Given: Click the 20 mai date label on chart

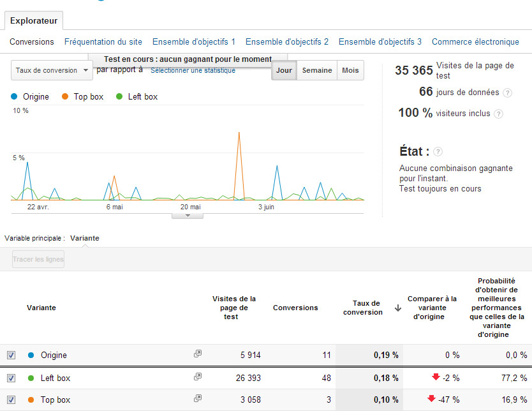Looking at the screenshot, I should pyautogui.click(x=190, y=207).
